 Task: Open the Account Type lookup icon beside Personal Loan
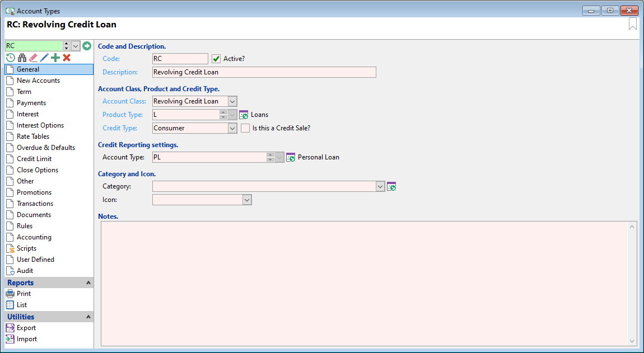coord(291,157)
